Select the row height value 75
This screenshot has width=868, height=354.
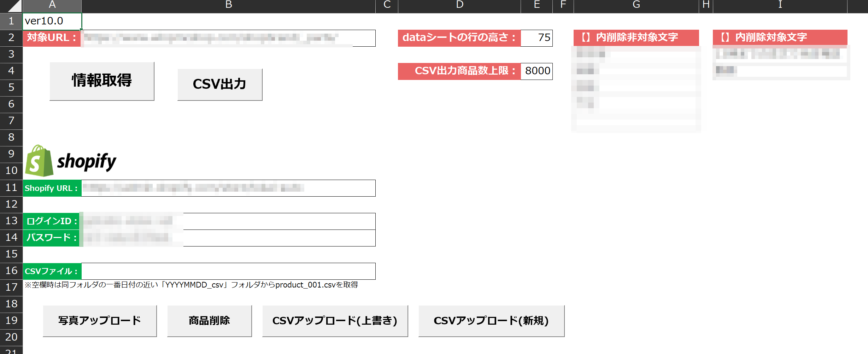(x=536, y=38)
